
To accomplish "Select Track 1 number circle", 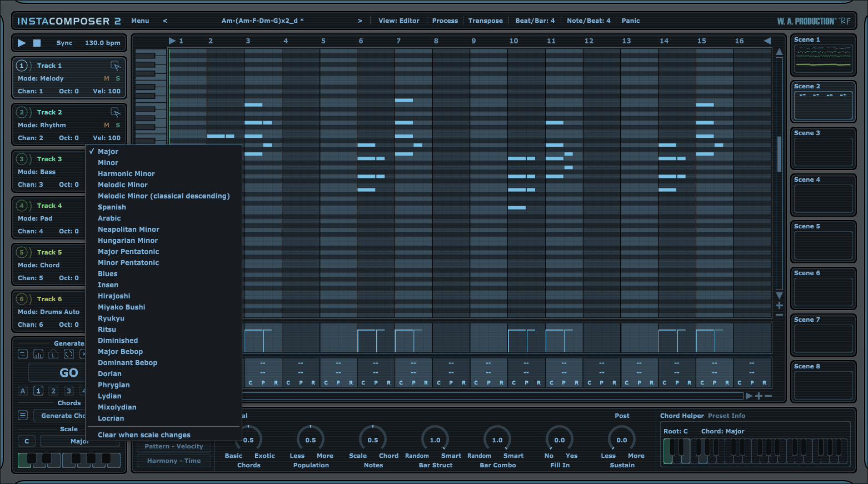I will [22, 66].
